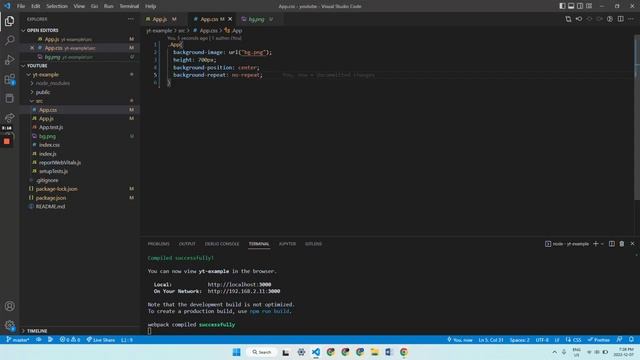Click Live Share in status bar
This screenshot has width=640, height=360.
point(100,340)
